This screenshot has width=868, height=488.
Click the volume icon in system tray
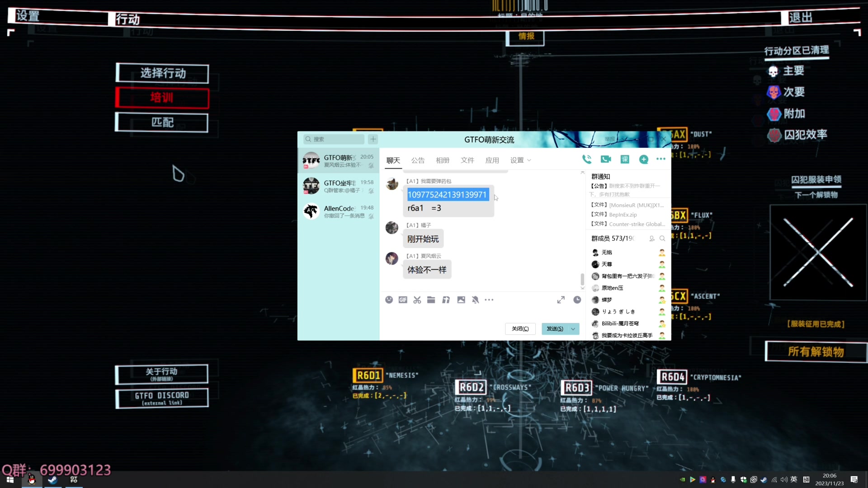pyautogui.click(x=784, y=479)
